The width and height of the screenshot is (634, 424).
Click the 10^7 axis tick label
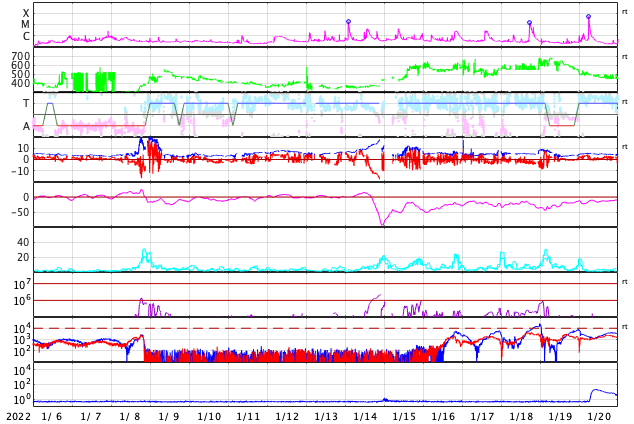[x=21, y=285]
